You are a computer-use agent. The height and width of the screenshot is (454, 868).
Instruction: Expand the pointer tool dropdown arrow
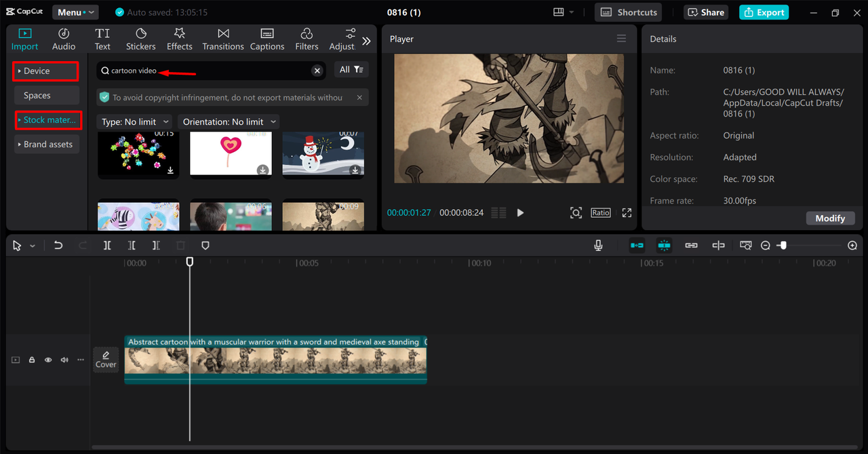tap(32, 246)
